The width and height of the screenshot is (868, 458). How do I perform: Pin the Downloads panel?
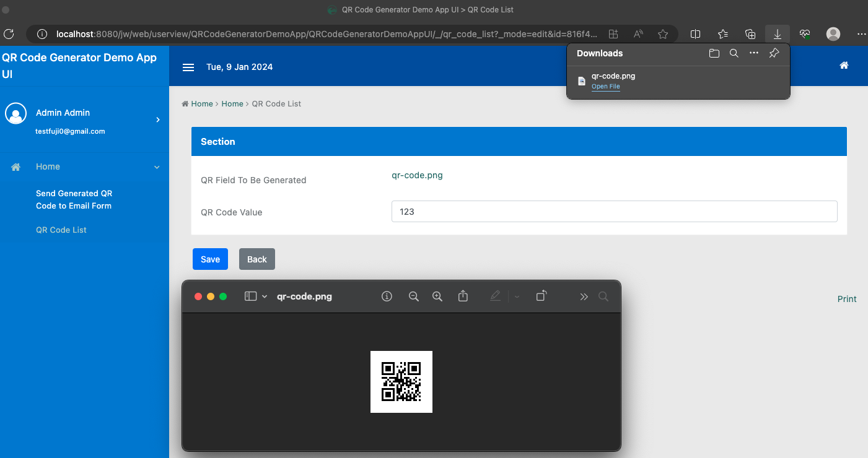pyautogui.click(x=774, y=53)
